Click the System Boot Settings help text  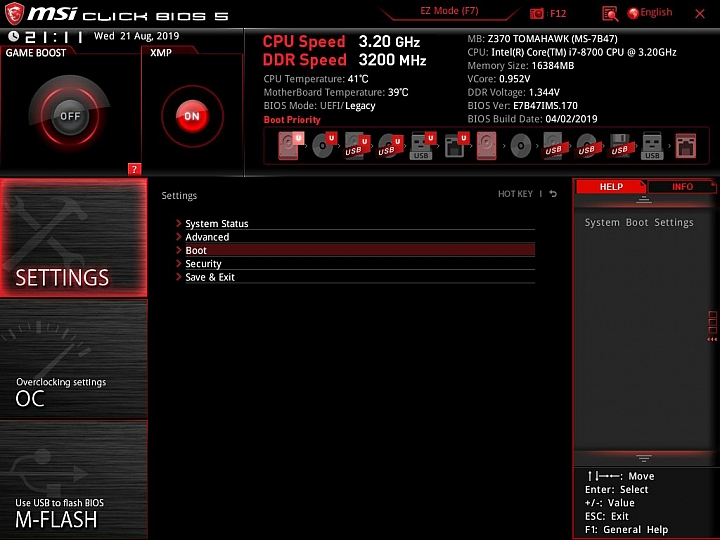coord(639,222)
